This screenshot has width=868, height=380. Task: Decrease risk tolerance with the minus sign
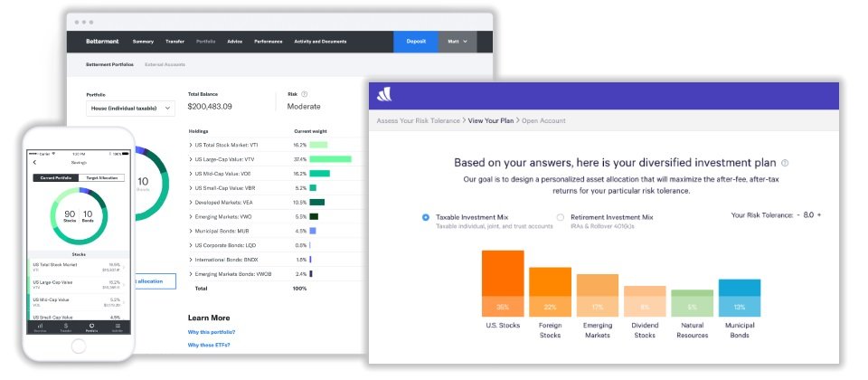[x=798, y=215]
